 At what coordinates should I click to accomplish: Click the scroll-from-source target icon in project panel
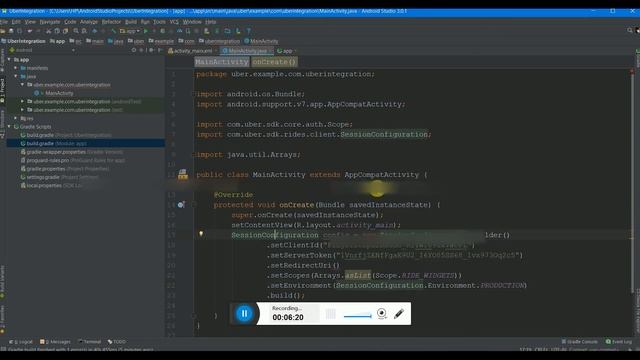point(133,50)
